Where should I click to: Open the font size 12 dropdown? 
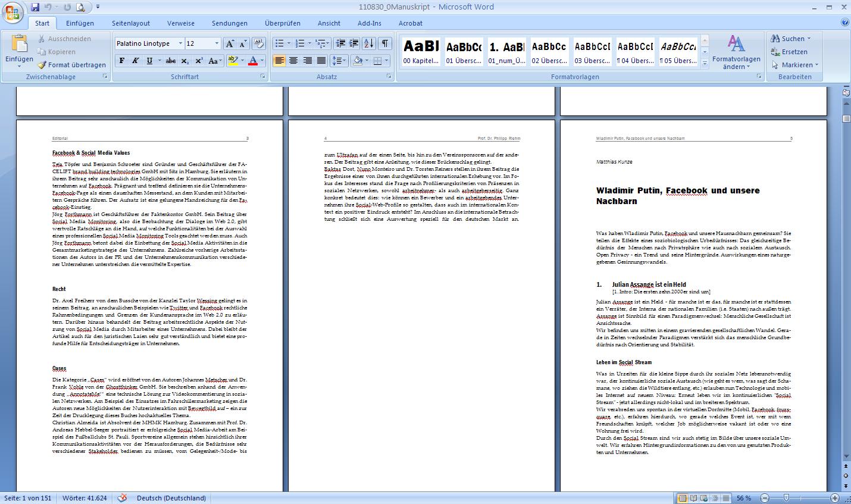tap(217, 43)
